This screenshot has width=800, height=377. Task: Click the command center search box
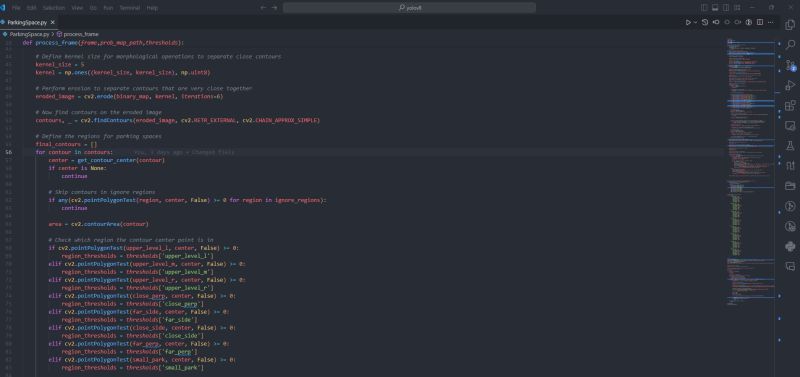409,8
